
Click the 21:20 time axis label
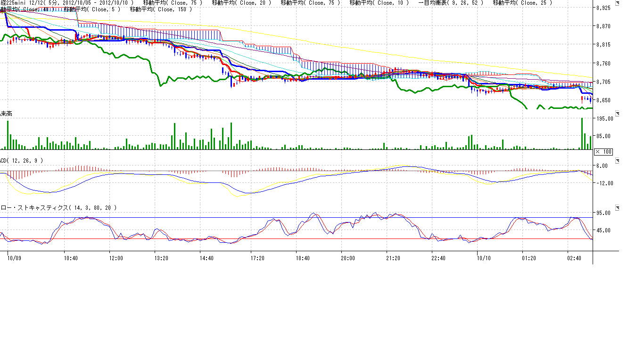pyautogui.click(x=393, y=258)
